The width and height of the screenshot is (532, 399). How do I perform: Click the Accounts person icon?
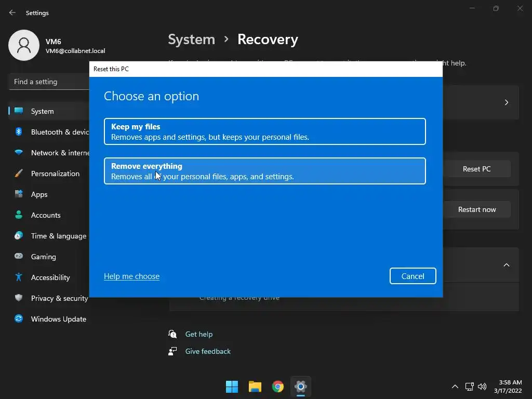[19, 215]
